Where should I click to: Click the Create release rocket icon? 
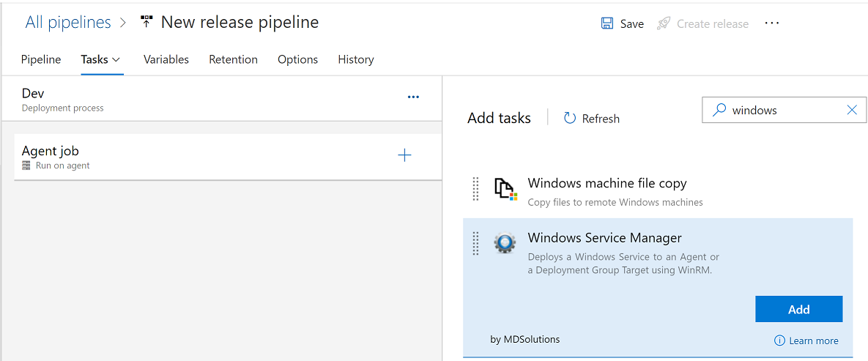664,23
